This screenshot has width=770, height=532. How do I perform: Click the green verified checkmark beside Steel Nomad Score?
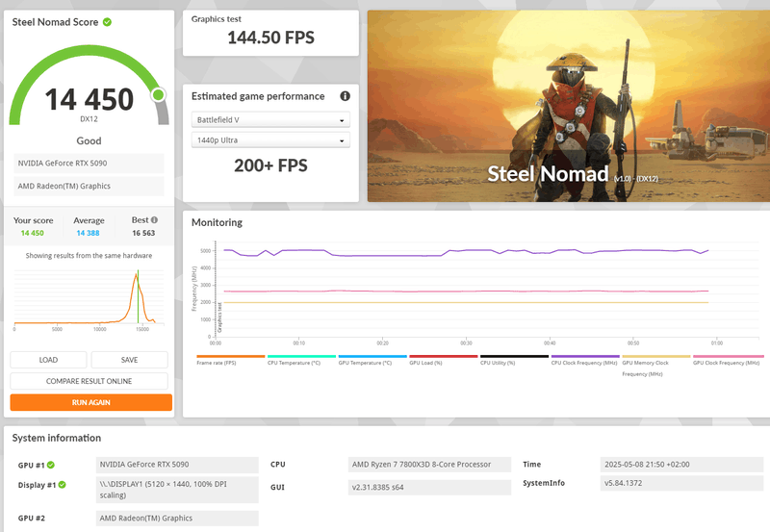click(x=107, y=22)
